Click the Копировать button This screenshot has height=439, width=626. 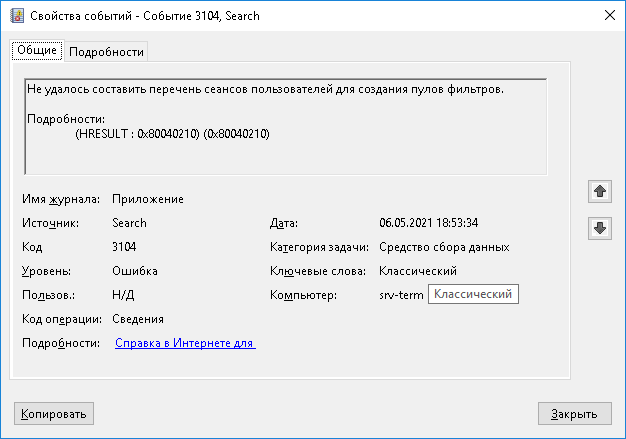(54, 413)
